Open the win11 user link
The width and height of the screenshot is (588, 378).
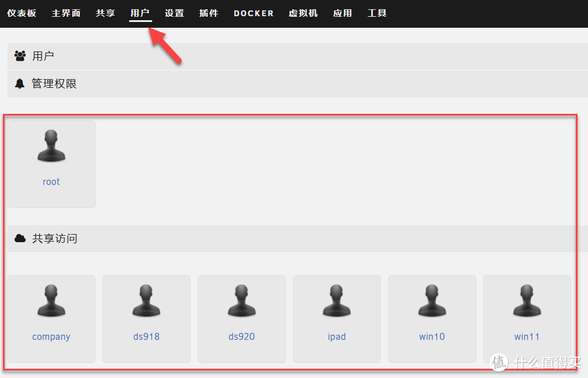[x=527, y=336]
